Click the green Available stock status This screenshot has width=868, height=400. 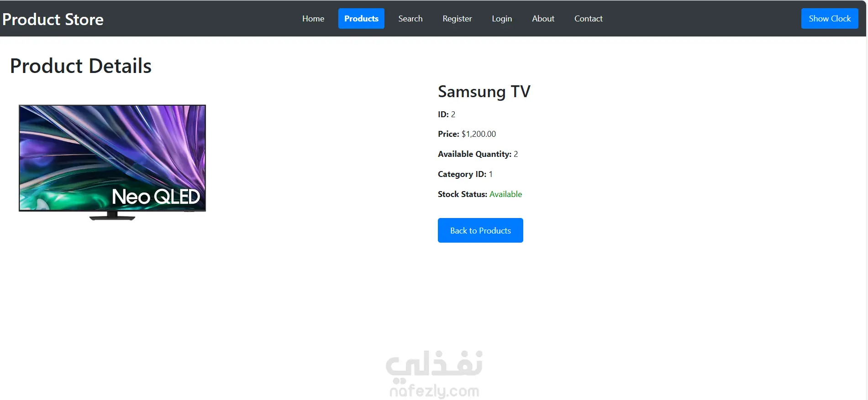505,194
